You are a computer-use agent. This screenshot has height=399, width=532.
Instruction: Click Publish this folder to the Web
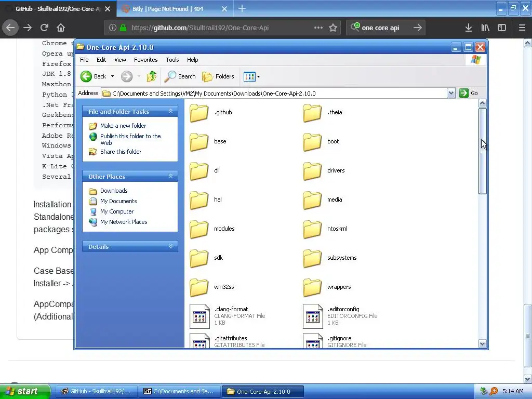(130, 139)
